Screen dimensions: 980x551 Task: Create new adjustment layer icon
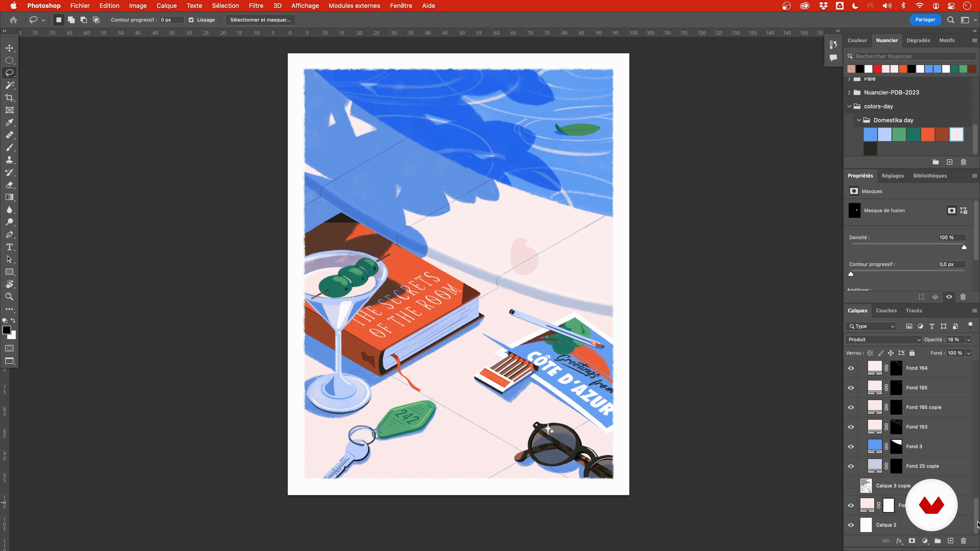coord(925,541)
